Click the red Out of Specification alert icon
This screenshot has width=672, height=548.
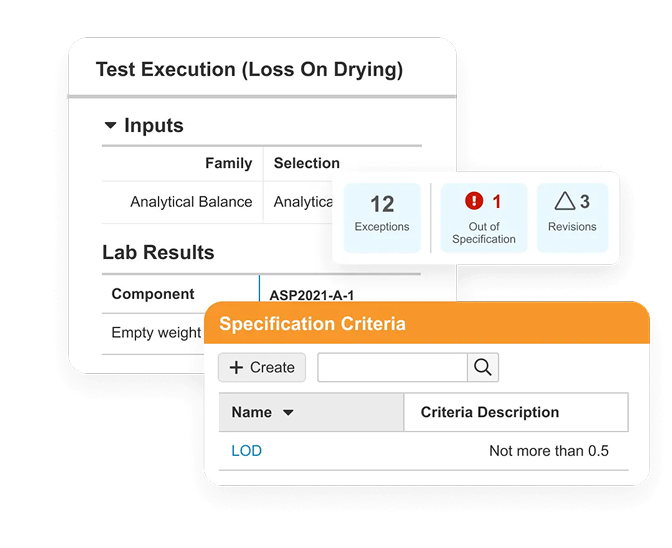click(474, 201)
